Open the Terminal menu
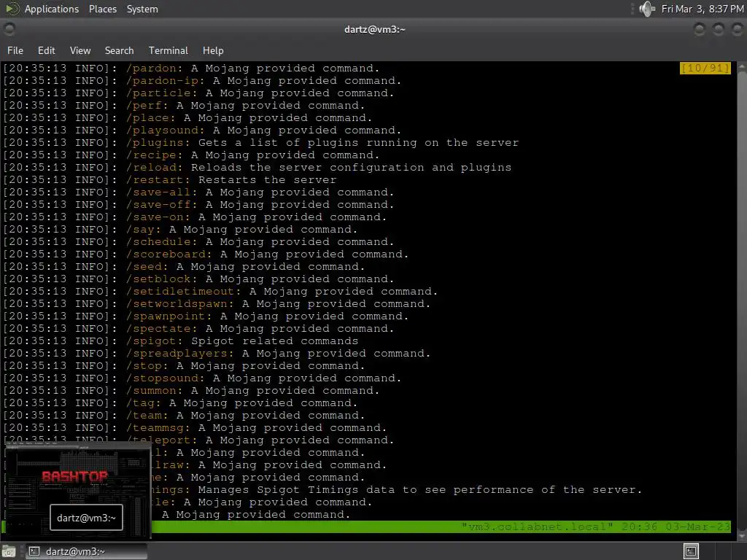The width and height of the screenshot is (747, 560). coord(169,50)
